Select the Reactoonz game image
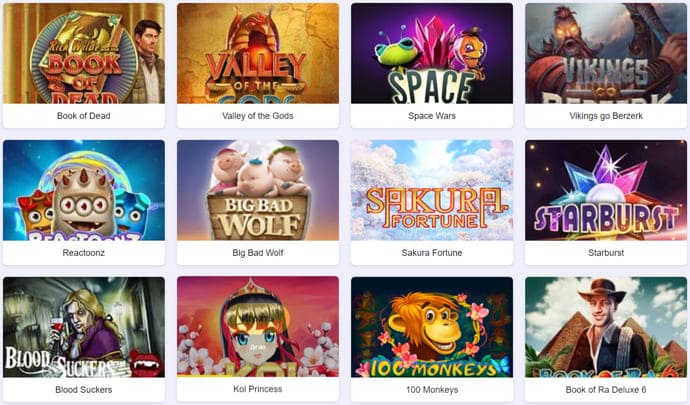The height and width of the screenshot is (405, 690). (x=84, y=190)
